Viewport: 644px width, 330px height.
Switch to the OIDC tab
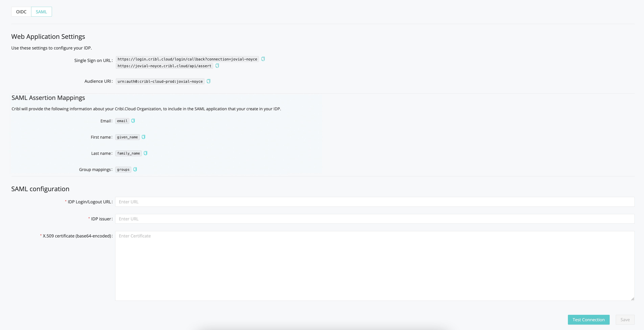coord(21,11)
